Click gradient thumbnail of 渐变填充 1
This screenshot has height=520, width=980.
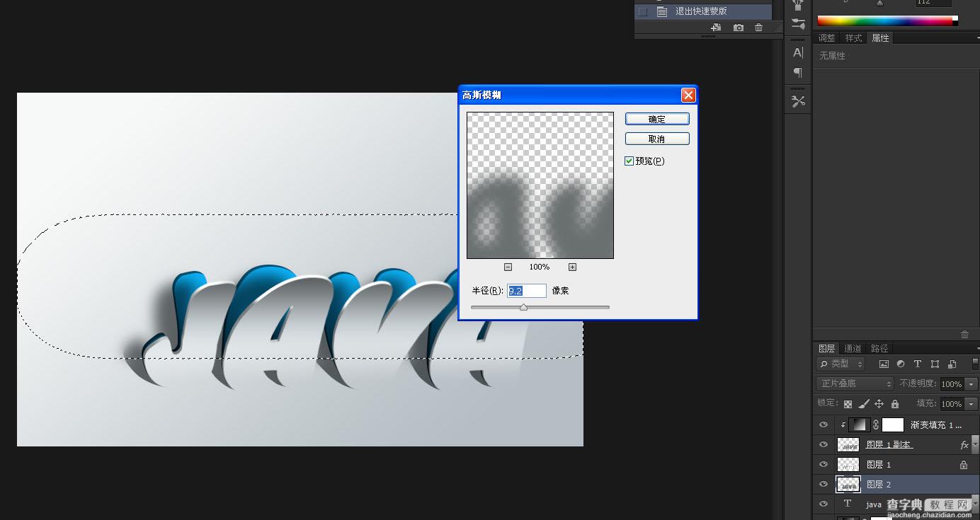pos(860,425)
